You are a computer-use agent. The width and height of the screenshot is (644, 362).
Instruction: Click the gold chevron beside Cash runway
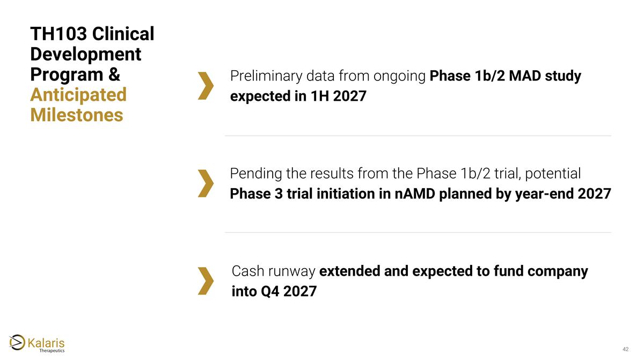tap(206, 280)
